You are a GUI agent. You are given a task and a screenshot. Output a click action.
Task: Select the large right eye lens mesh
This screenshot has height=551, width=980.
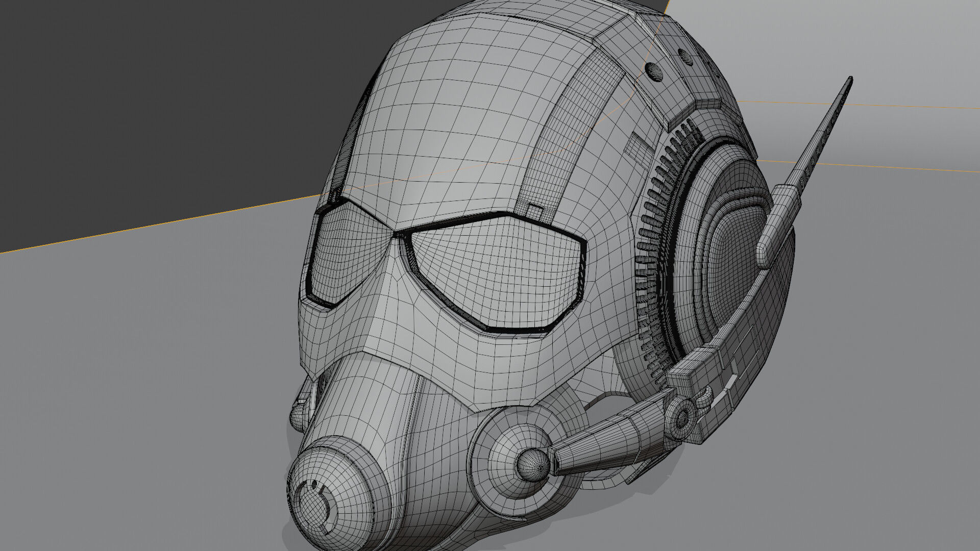point(498,274)
